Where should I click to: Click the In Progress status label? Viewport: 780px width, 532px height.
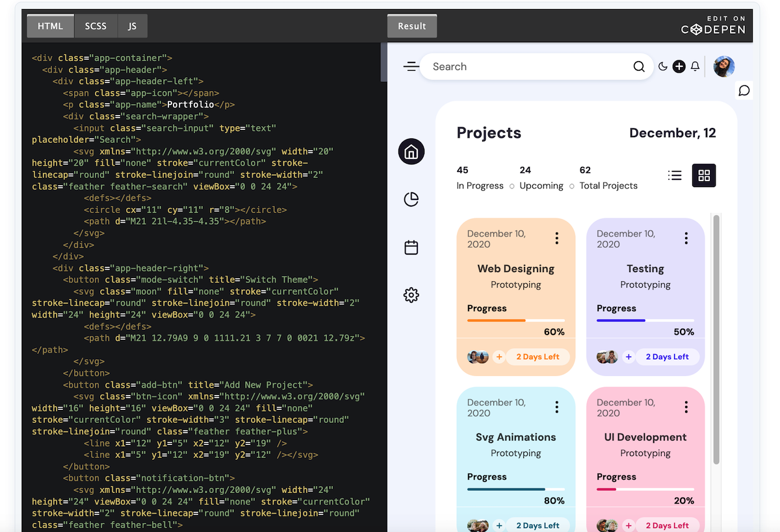(x=480, y=186)
